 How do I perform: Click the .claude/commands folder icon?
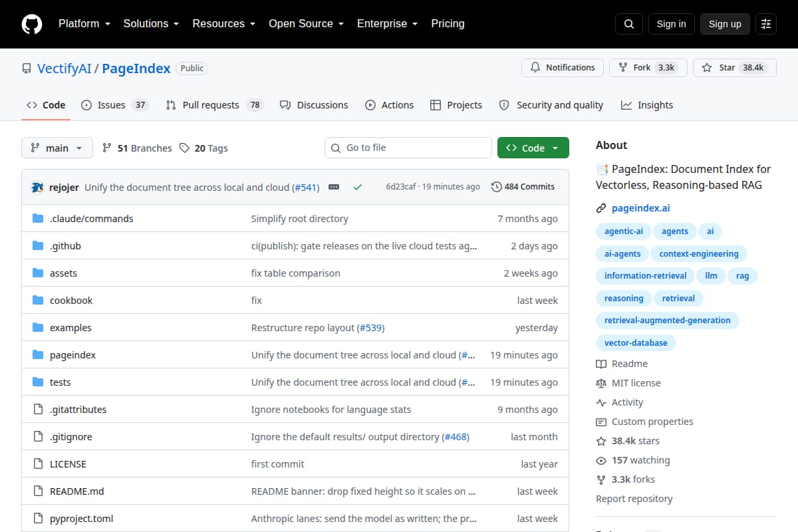[x=38, y=219]
